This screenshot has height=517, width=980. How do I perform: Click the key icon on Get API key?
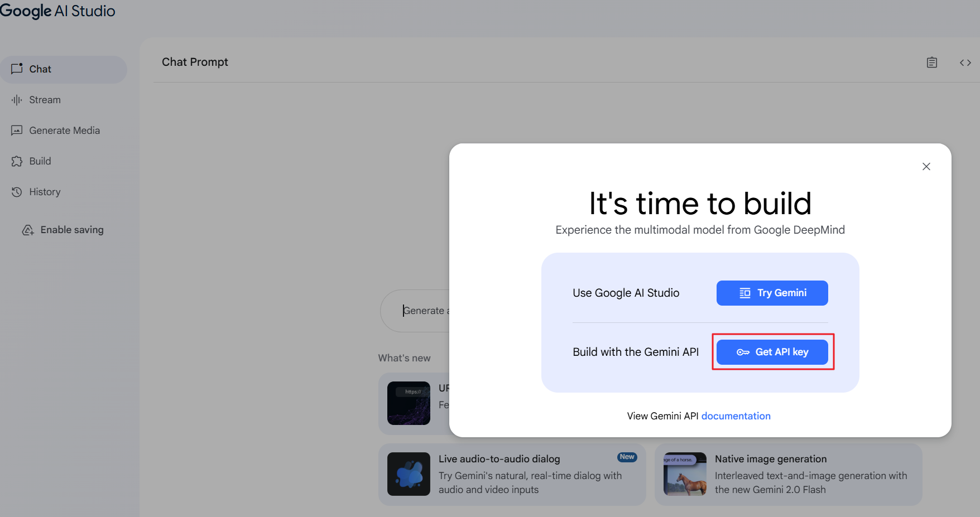pos(743,352)
